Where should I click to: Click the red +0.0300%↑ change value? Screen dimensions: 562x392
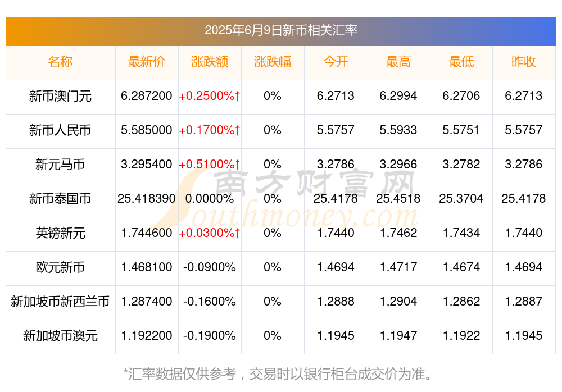pyautogui.click(x=210, y=233)
